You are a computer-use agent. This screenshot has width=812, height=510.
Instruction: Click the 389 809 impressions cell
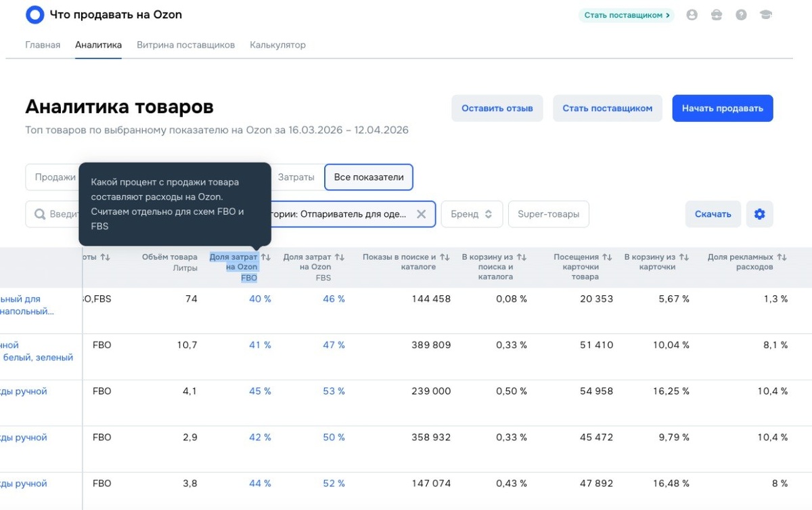click(431, 345)
